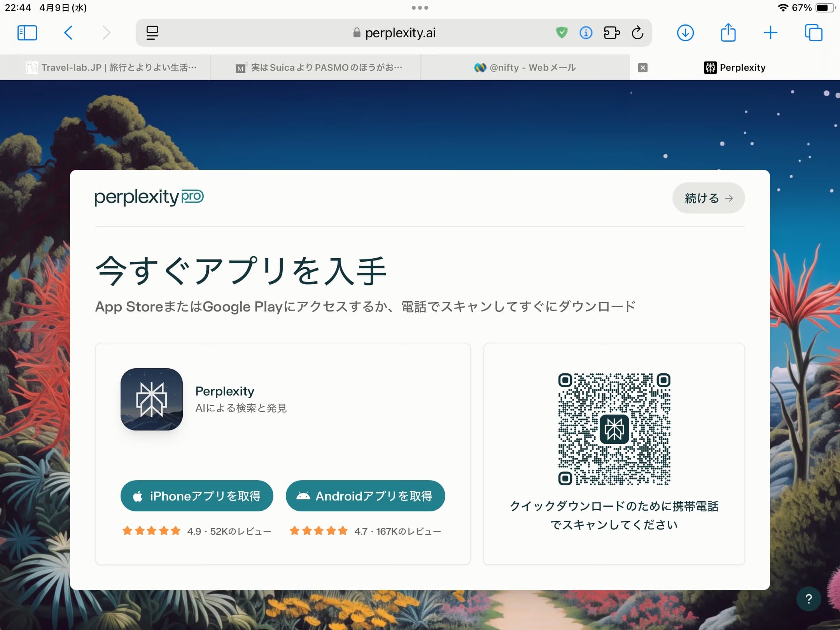Click the '4.9 · 52Kのレビュー' rating text
The width and height of the screenshot is (840, 630).
(229, 531)
